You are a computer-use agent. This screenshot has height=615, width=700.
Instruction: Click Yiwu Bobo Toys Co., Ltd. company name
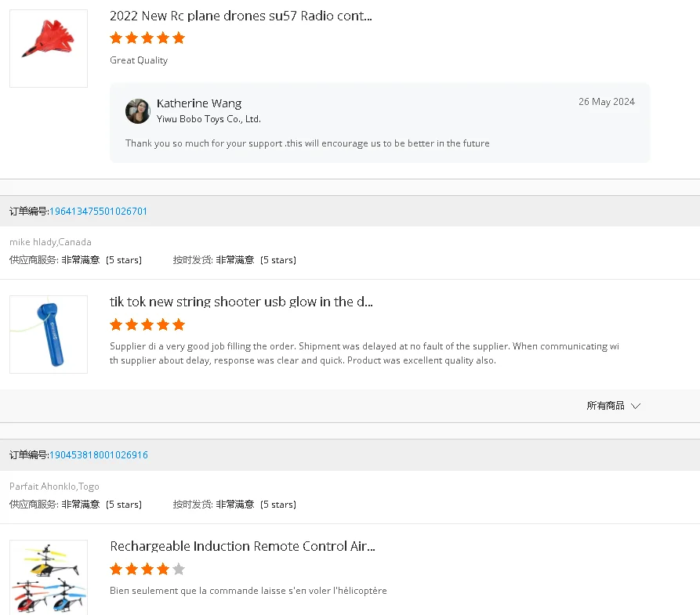[x=209, y=119]
